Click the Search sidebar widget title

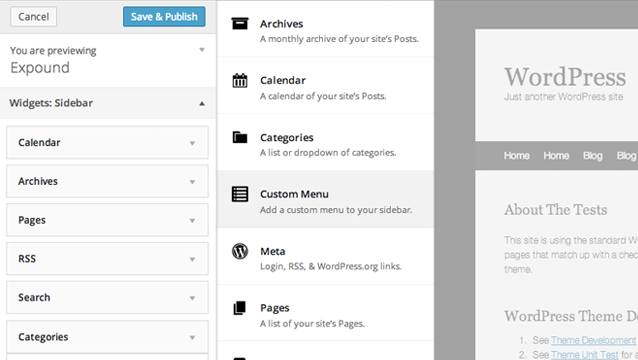click(x=34, y=297)
